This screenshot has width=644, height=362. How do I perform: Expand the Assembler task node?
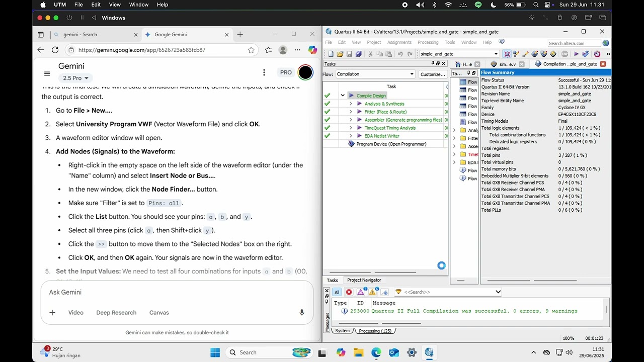tap(351, 120)
